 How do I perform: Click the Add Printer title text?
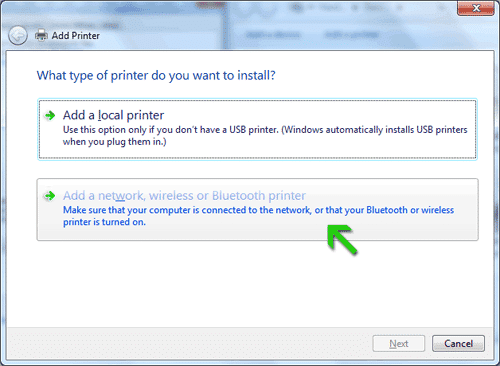coord(76,36)
